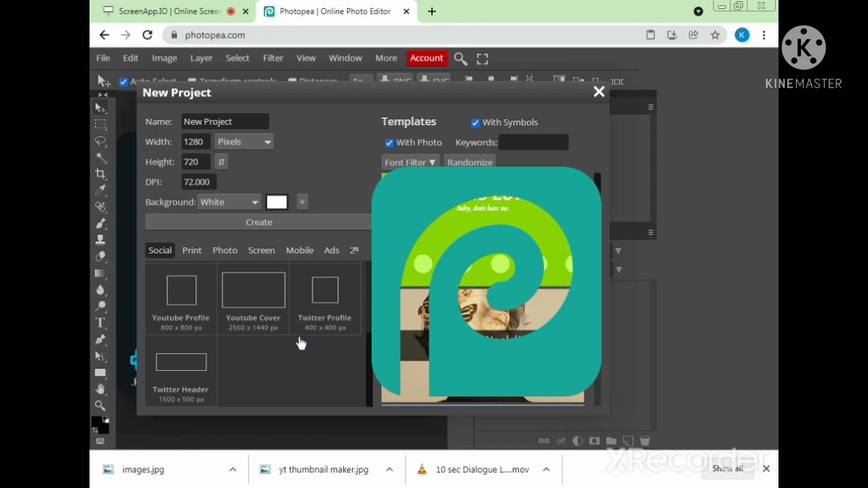Click the white background color swatch
868x488 pixels.
[277, 202]
